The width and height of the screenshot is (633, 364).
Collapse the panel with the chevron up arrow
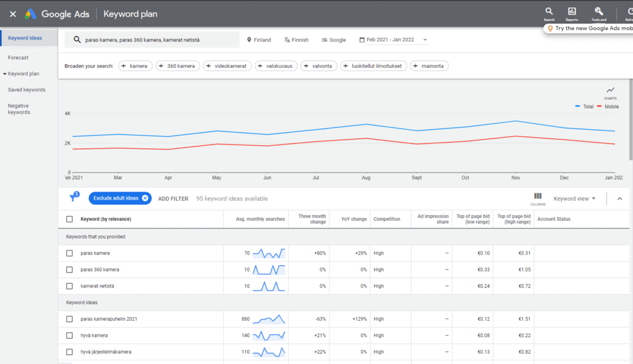point(620,198)
